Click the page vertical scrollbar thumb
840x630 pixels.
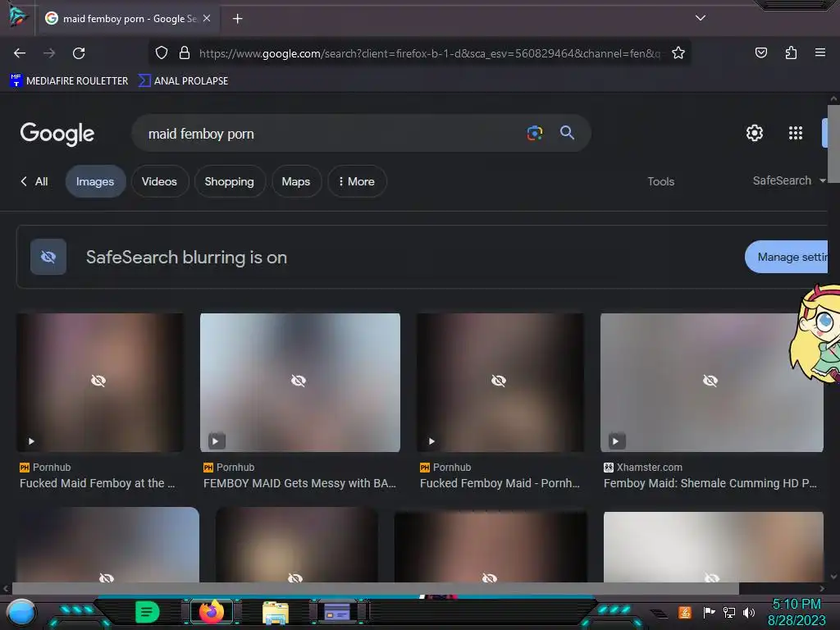(x=833, y=144)
